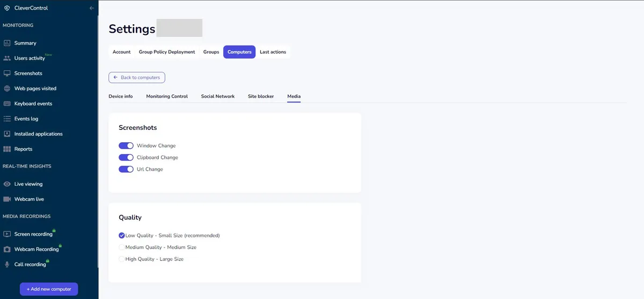Image resolution: width=644 pixels, height=299 pixels.
Task: Click the Webcam live camera icon
Action: tap(7, 199)
